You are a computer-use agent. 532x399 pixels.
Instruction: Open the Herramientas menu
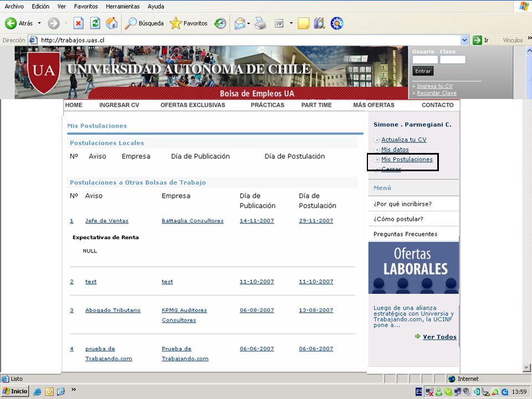[122, 6]
